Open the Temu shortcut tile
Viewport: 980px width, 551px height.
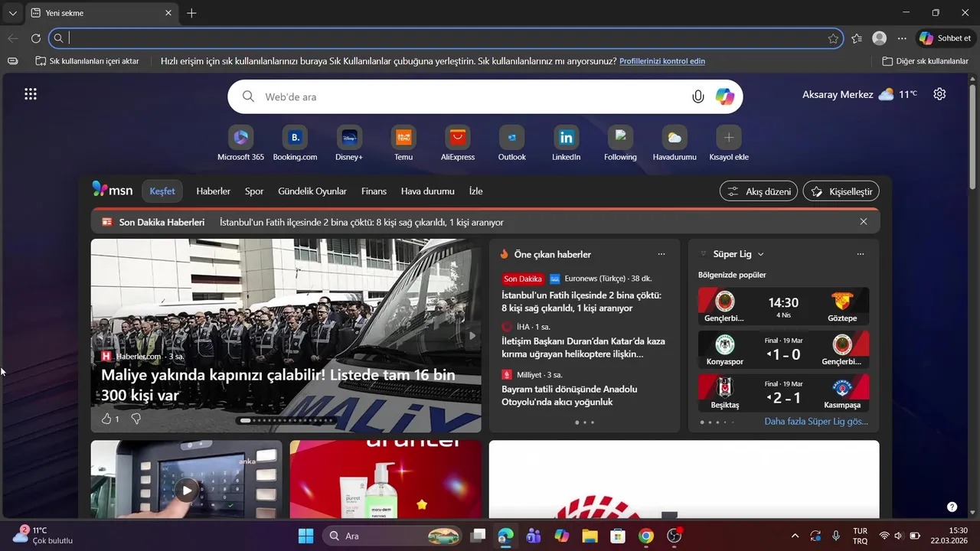pos(403,143)
